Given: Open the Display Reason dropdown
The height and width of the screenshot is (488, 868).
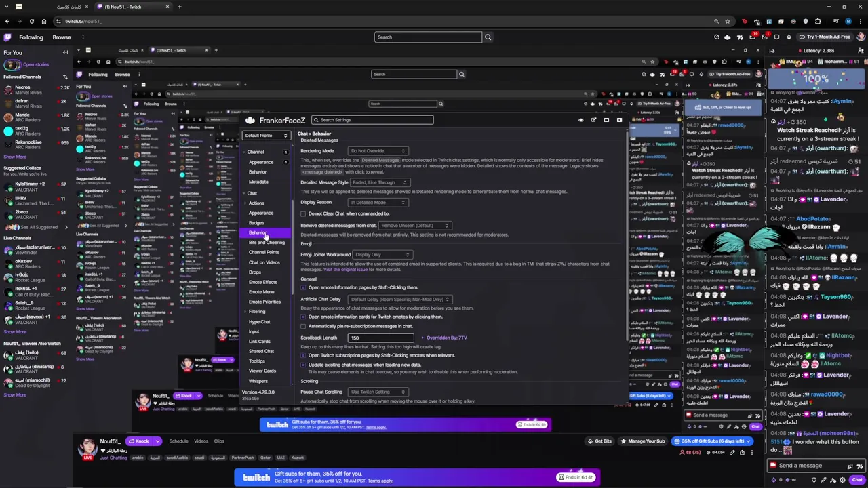Looking at the screenshot, I should 378,202.
